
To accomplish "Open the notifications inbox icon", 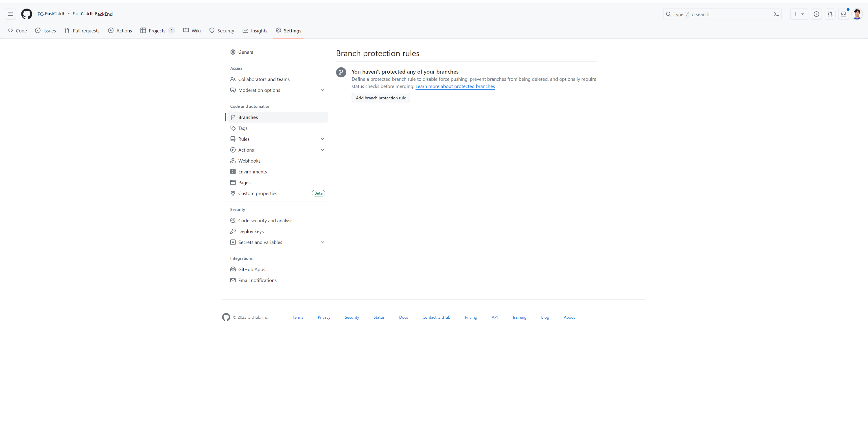I will (x=843, y=14).
